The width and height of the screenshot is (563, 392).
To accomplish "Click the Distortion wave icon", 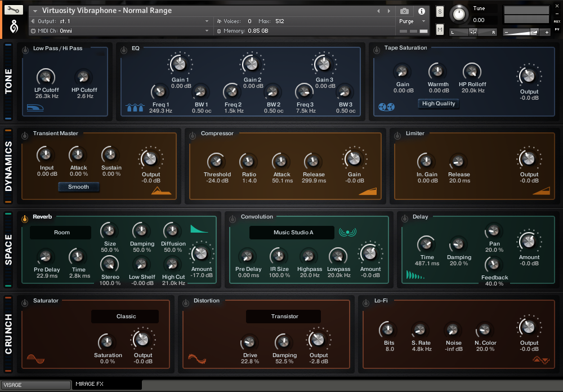I will click(197, 359).
